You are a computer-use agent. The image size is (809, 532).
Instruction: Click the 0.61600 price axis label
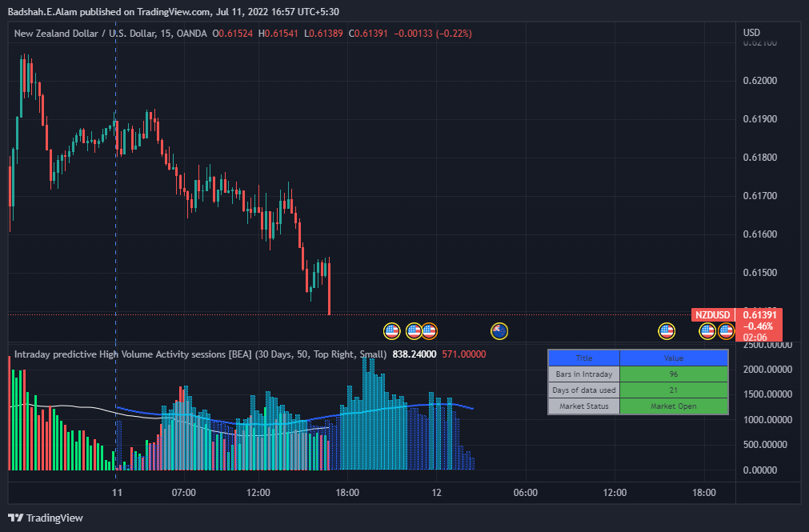760,234
